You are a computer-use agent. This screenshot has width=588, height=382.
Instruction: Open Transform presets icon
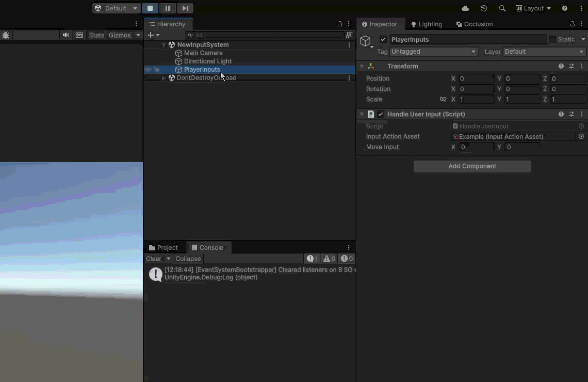click(x=571, y=67)
